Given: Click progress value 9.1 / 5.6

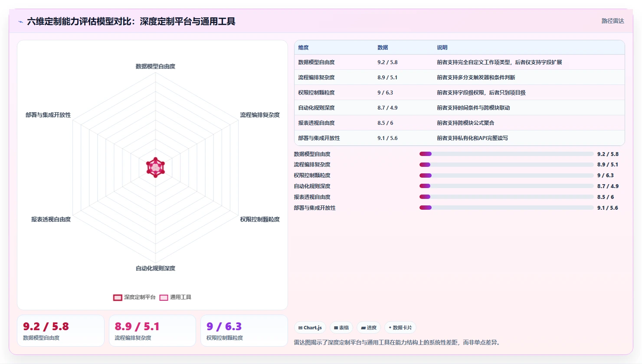Looking at the screenshot, I should point(608,208).
